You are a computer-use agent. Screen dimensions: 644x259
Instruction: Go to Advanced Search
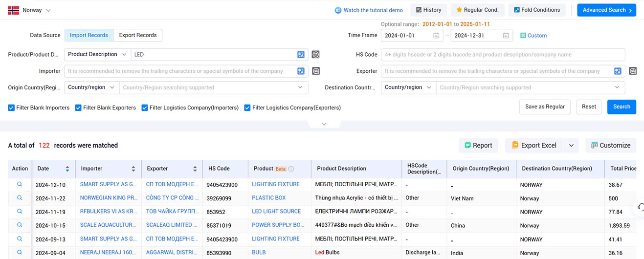tap(606, 10)
